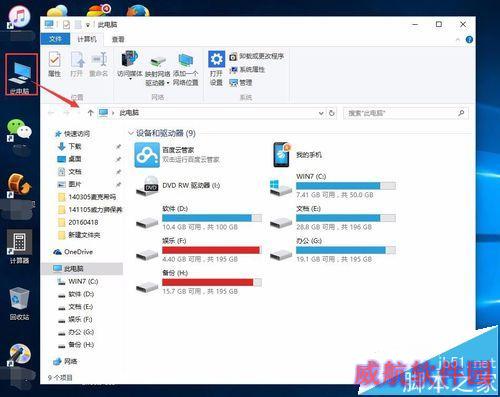
Task: Click 此电脑 in the address bar path
Action: pyautogui.click(x=129, y=113)
